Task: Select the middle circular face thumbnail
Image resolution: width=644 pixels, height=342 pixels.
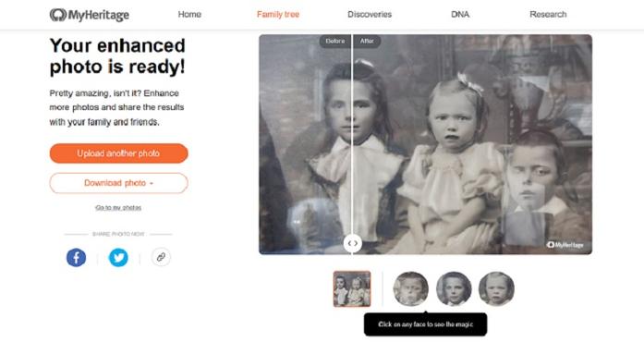Action: click(x=454, y=289)
